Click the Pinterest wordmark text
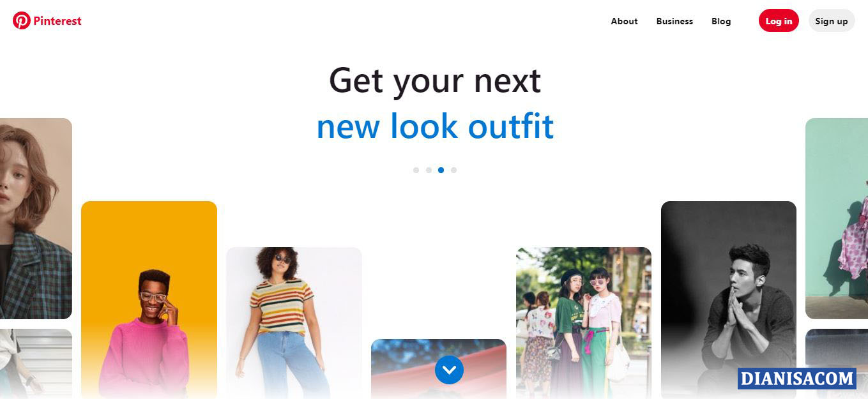868x399 pixels. point(57,21)
